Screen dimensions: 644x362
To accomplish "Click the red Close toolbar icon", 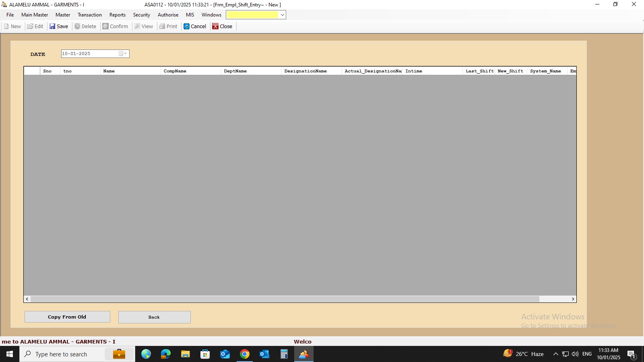I will [x=215, y=27].
